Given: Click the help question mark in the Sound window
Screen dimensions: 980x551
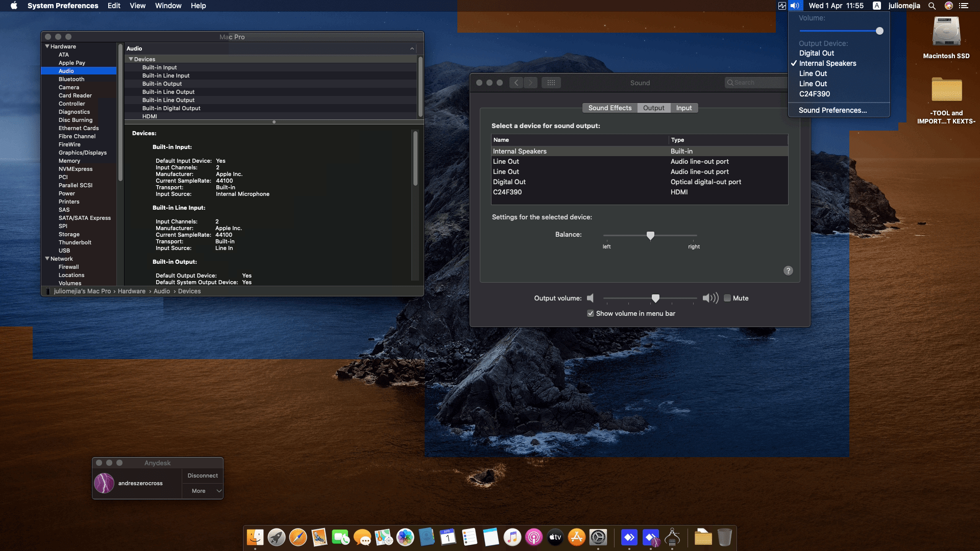Looking at the screenshot, I should click(x=788, y=270).
